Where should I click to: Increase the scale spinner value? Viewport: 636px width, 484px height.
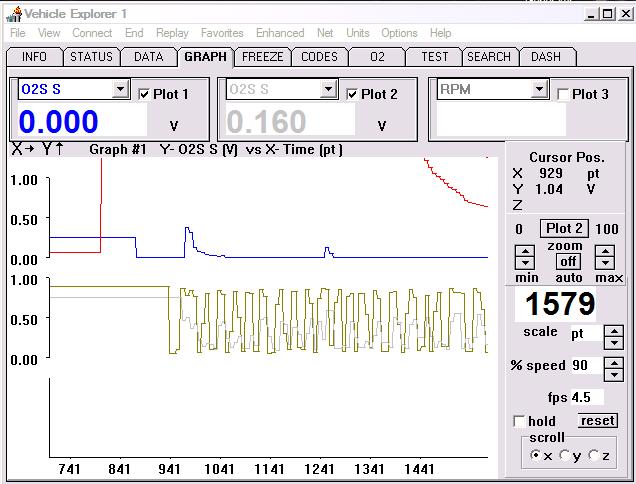click(614, 329)
